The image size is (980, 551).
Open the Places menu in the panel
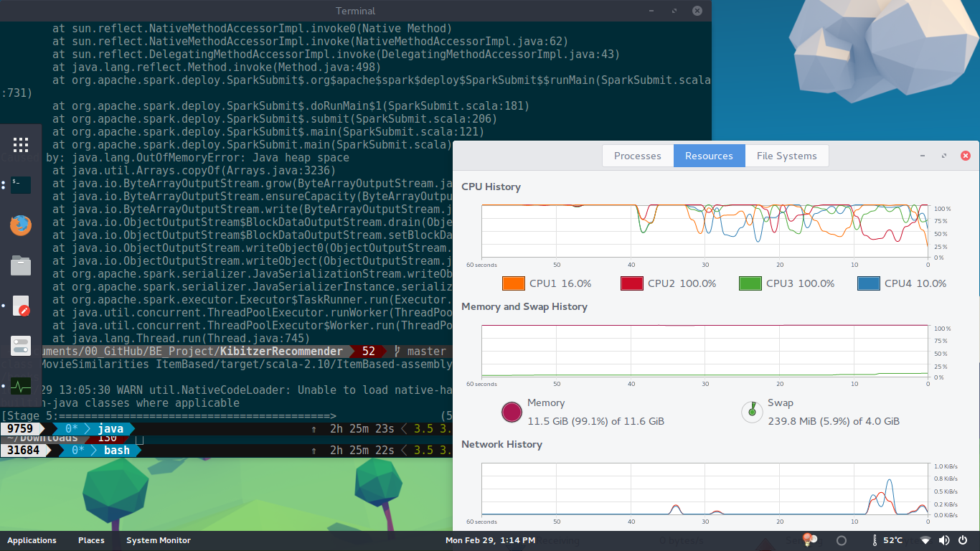coord(91,540)
